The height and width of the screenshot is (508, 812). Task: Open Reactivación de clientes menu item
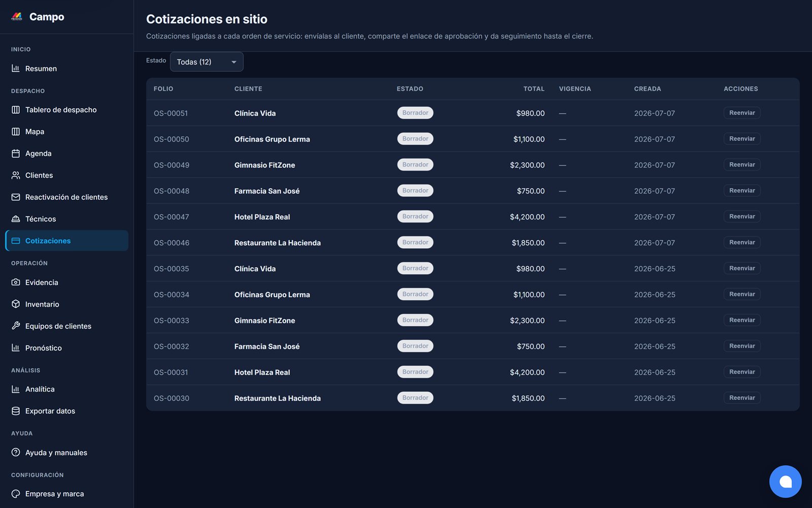coord(66,197)
